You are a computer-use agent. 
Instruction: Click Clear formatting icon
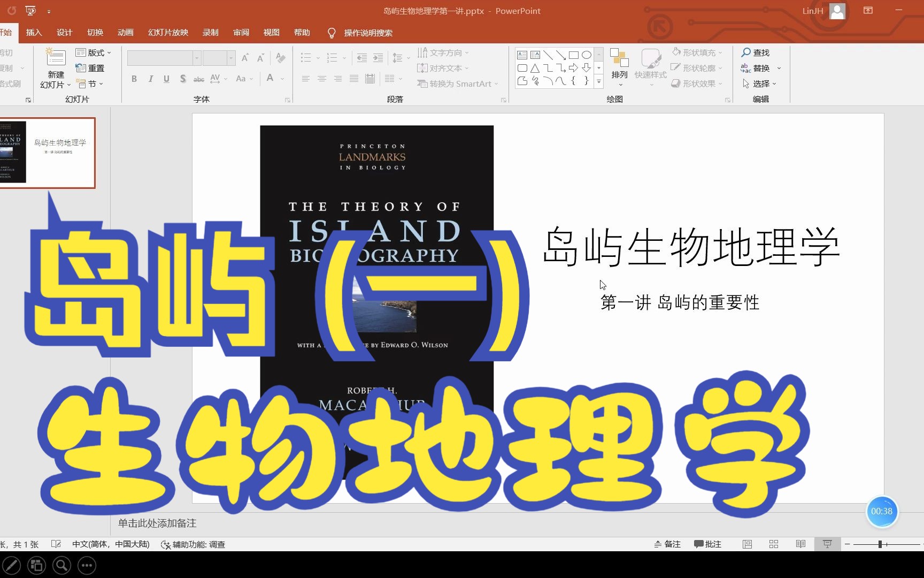coord(281,58)
